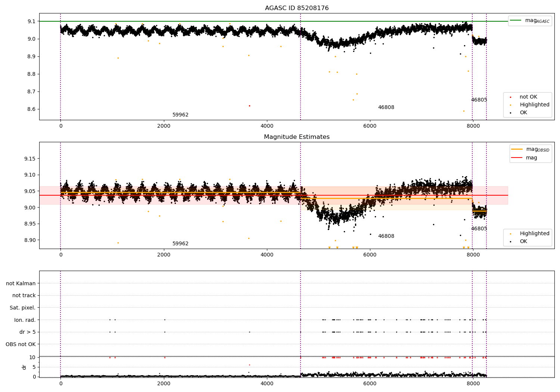The height and width of the screenshot is (392, 560).
Task: Select "Highlighted" legend entry in the AGASC plot
Action: [535, 105]
